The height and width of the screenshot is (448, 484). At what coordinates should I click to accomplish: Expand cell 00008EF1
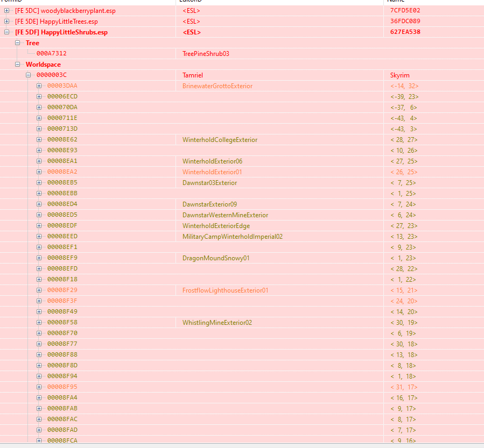(39, 247)
